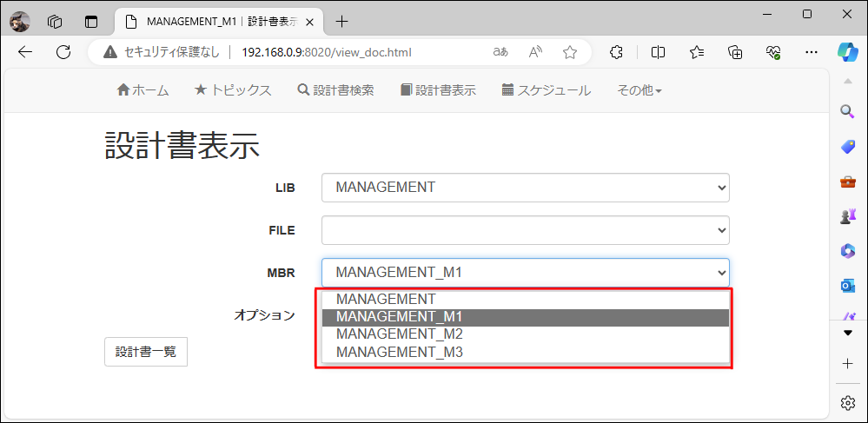Click the sidebar scroll-up arrow
Viewport: 868px width, 423px height.
click(847, 82)
